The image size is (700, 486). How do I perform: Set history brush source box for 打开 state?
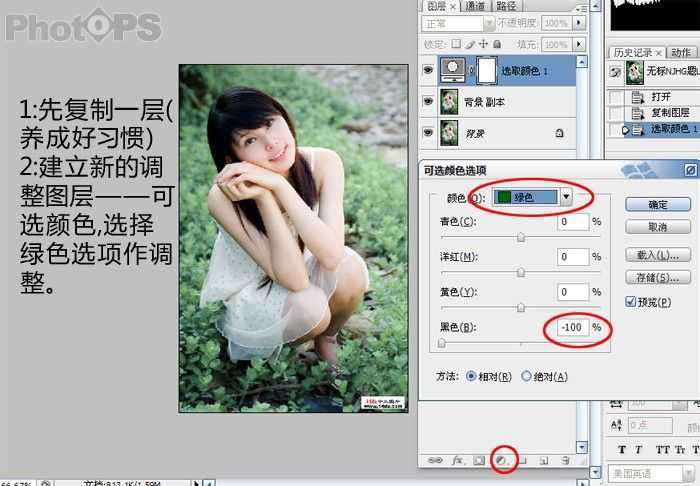tap(616, 97)
